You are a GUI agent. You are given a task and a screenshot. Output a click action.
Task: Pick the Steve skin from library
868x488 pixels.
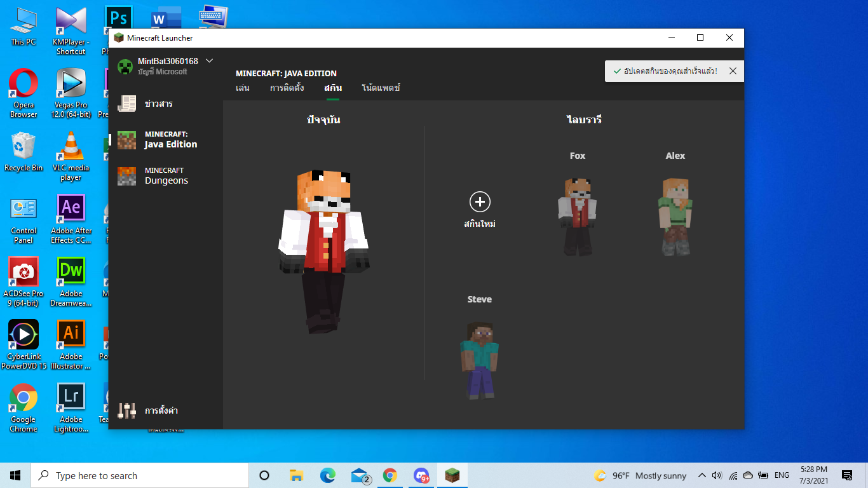[x=480, y=360]
